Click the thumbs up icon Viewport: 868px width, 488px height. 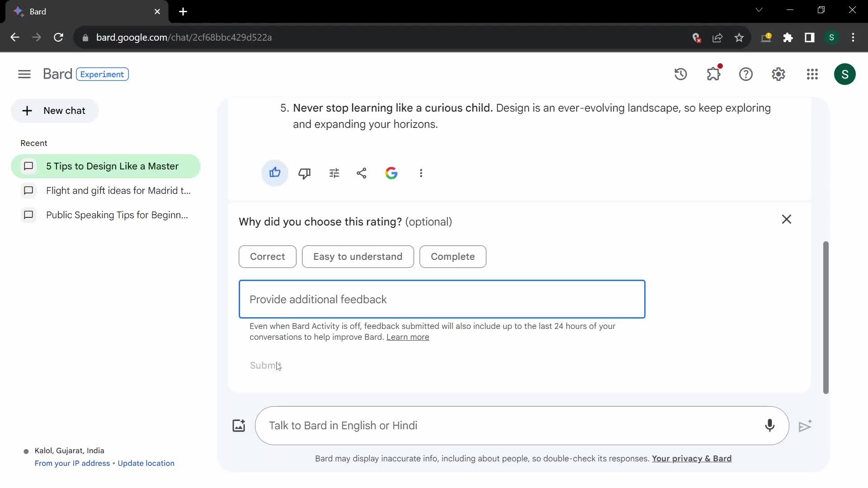(x=274, y=173)
